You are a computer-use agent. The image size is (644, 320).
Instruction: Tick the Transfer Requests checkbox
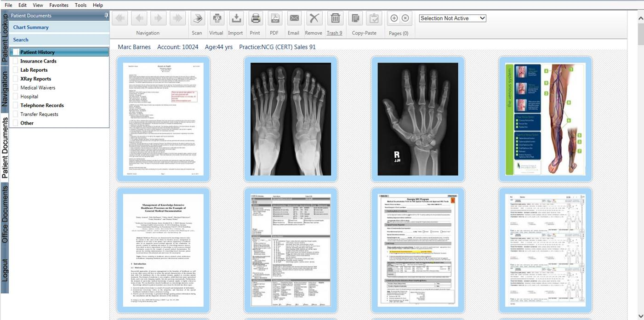pyautogui.click(x=15, y=114)
